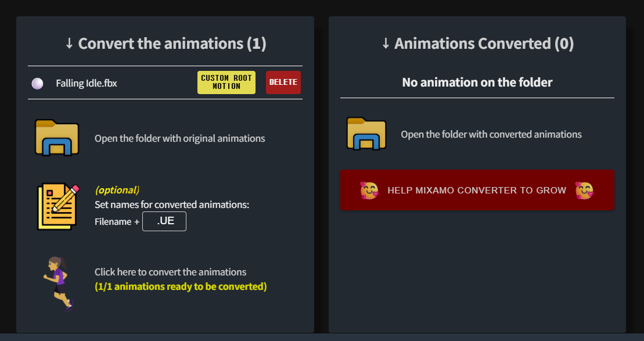The height and width of the screenshot is (341, 644).
Task: Open the folder with original animations link
Action: [179, 138]
